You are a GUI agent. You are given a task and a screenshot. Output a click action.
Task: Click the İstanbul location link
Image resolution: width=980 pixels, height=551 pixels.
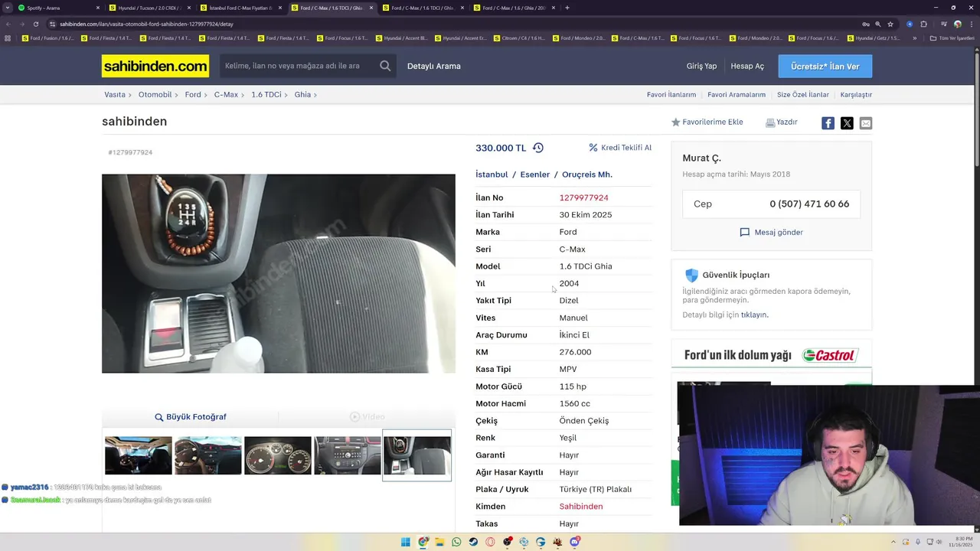(x=492, y=174)
